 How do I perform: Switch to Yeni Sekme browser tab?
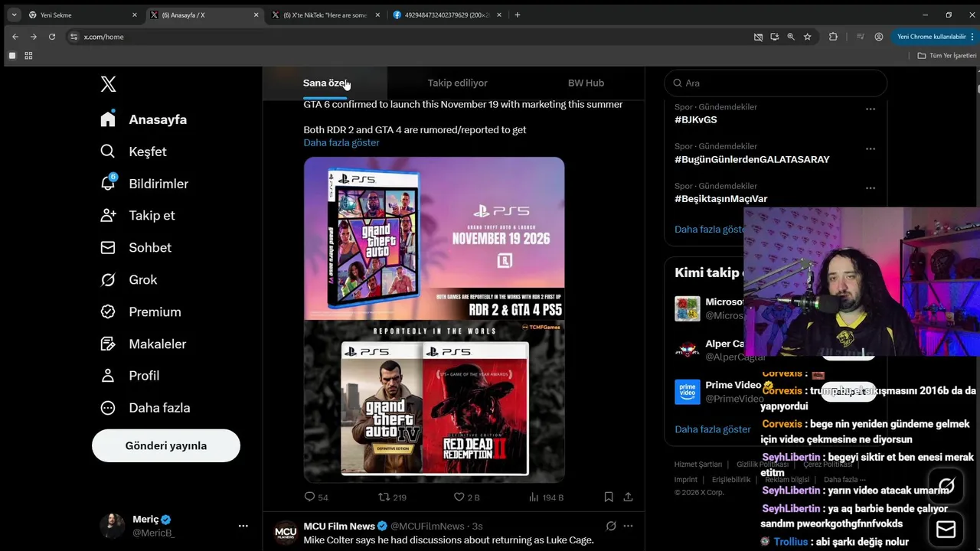tap(82, 15)
